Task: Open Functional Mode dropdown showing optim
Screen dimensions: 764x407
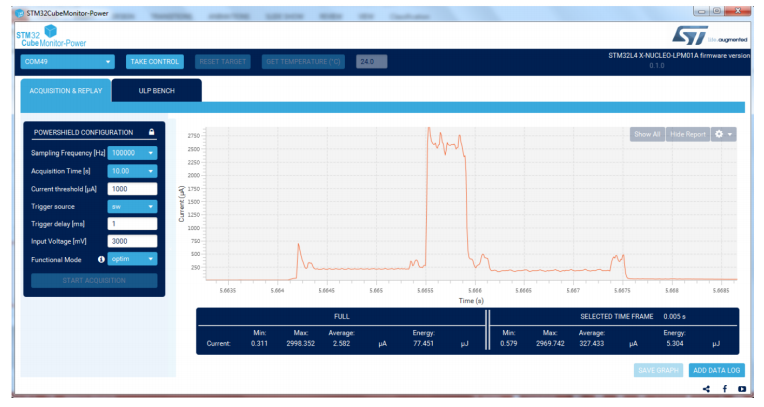Action: pyautogui.click(x=132, y=259)
